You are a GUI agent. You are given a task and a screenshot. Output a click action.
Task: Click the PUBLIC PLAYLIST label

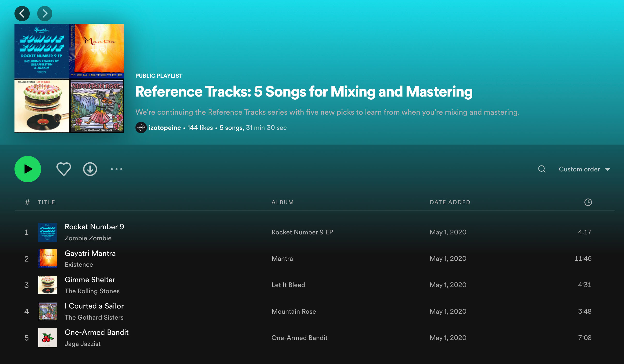click(159, 76)
